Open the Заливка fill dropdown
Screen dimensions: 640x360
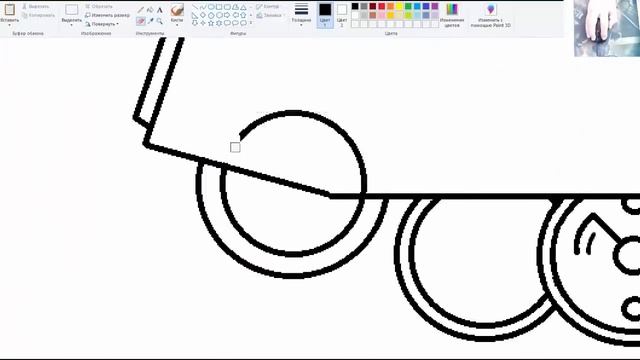tap(271, 15)
